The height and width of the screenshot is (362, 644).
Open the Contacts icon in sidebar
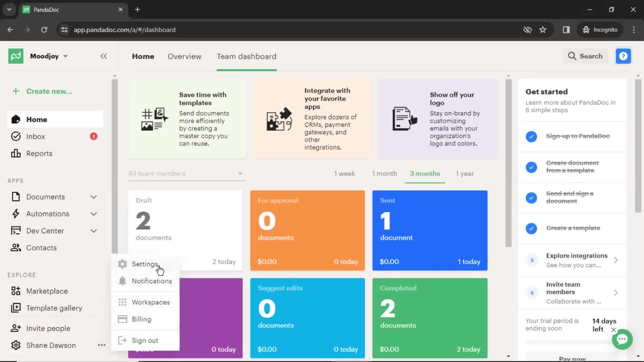pos(15,247)
